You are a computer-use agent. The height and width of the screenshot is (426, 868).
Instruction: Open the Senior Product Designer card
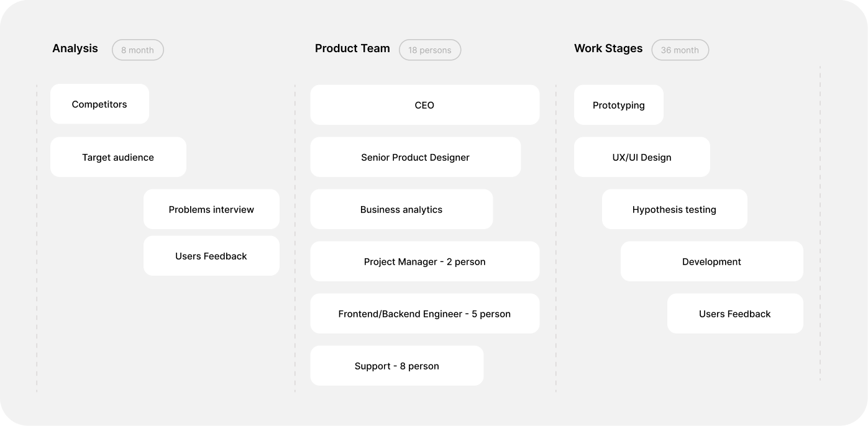point(415,157)
